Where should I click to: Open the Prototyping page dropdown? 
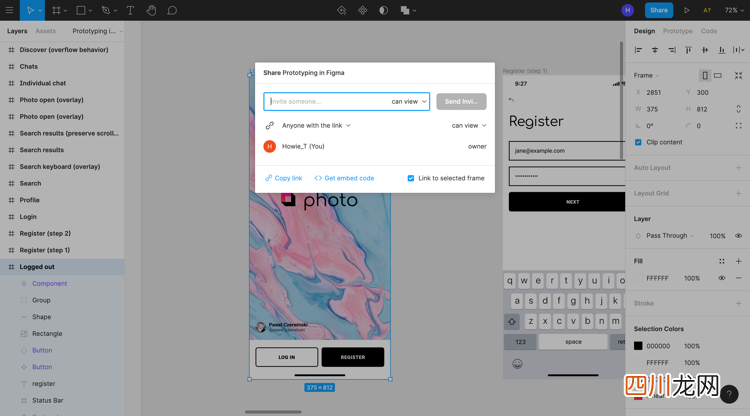click(98, 31)
